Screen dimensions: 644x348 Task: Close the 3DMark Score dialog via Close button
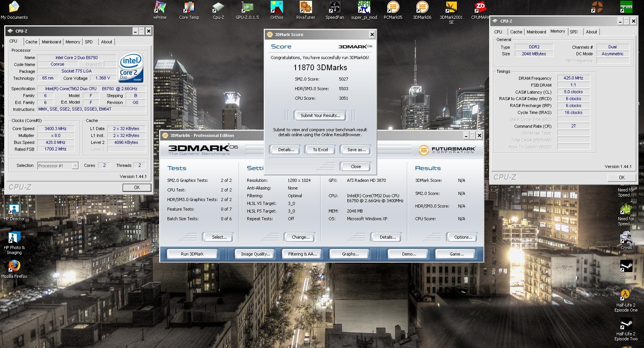[x=355, y=167]
